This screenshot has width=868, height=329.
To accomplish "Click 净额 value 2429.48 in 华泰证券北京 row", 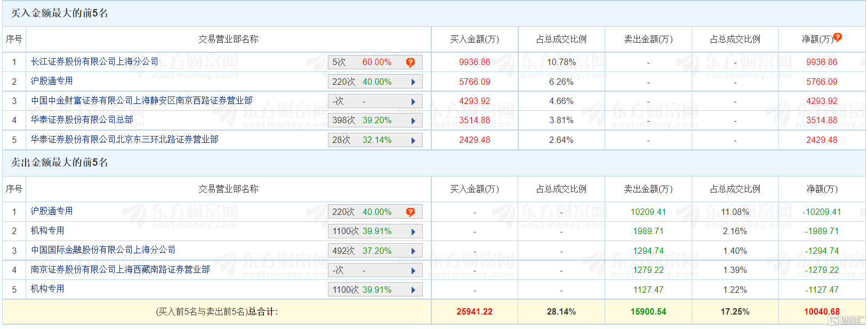I will click(x=822, y=140).
